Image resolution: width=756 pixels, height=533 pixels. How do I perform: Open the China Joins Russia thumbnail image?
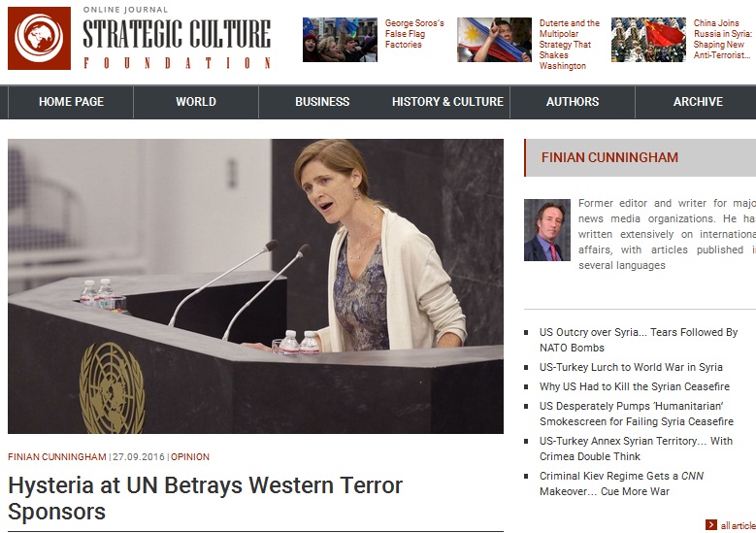click(648, 40)
